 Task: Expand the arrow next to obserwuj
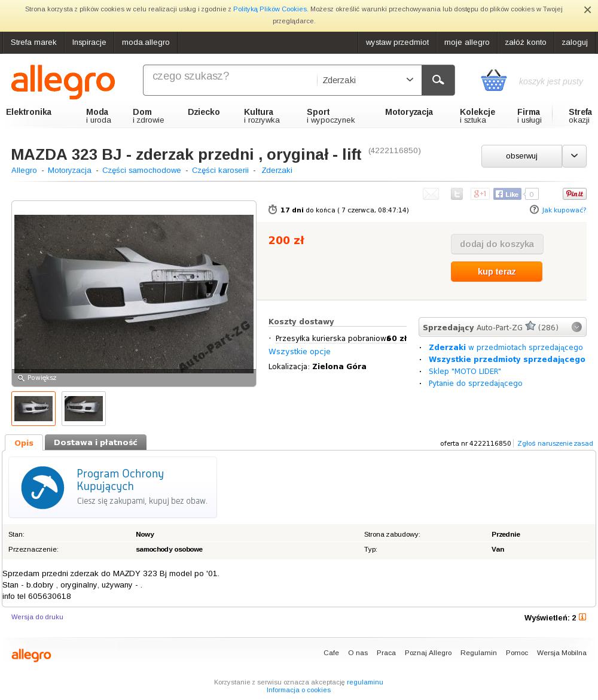tap(574, 156)
